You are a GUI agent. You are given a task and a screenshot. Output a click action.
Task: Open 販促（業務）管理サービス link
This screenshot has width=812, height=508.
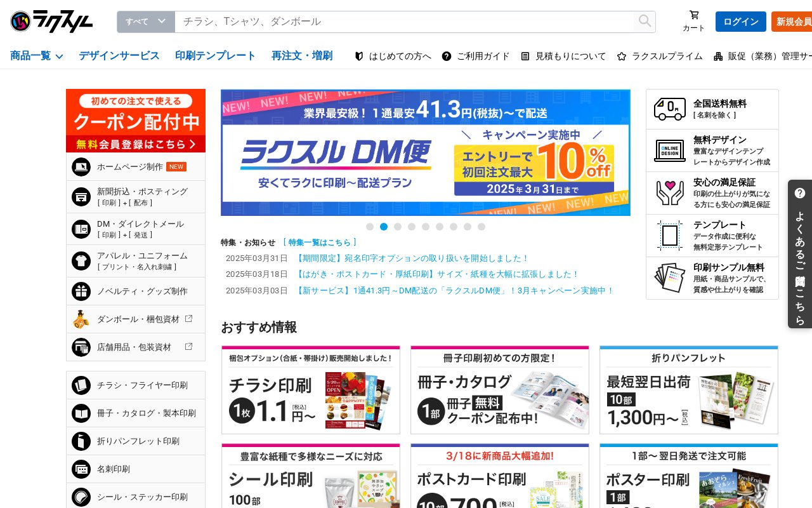point(763,56)
